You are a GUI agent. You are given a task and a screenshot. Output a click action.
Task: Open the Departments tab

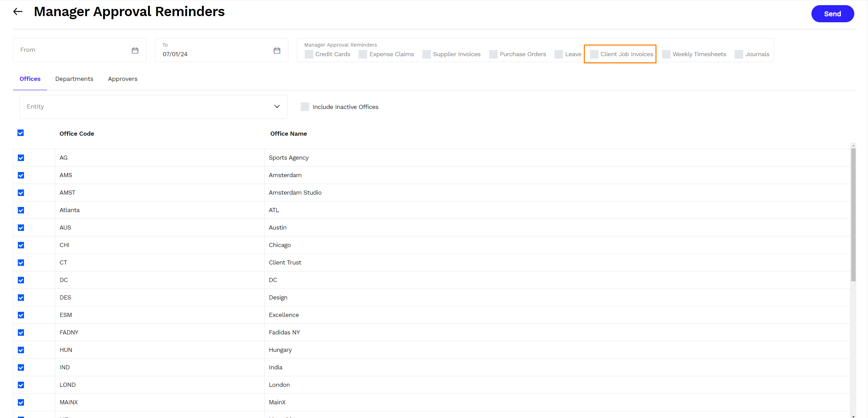point(74,79)
